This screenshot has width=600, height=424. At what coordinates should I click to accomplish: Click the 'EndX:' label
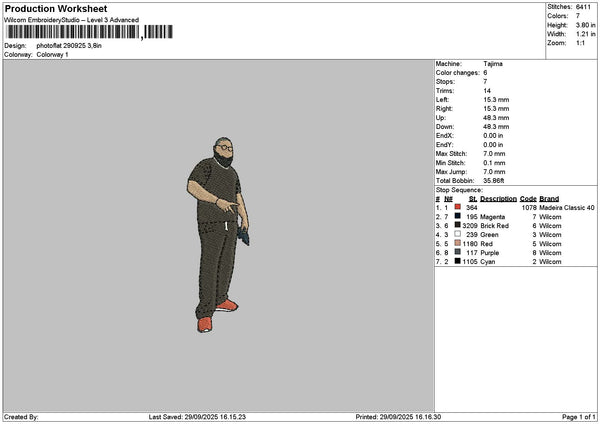(445, 136)
